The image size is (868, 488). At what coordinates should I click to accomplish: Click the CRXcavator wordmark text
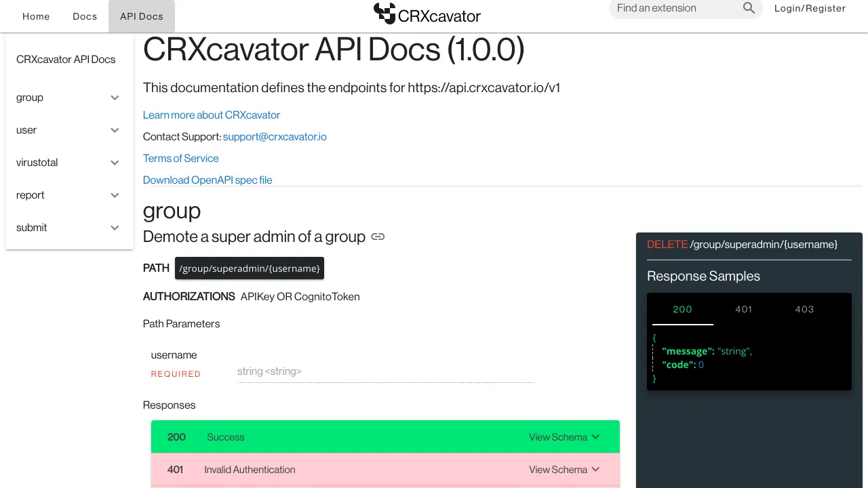tap(439, 16)
